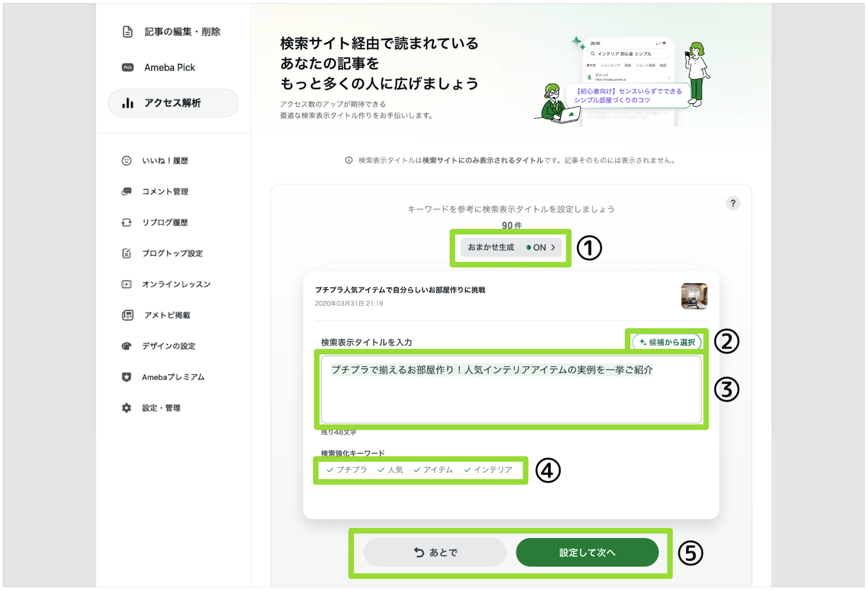Click the リブログ履歴 repost icon
Image resolution: width=868 pixels, height=591 pixels.
[x=126, y=222]
